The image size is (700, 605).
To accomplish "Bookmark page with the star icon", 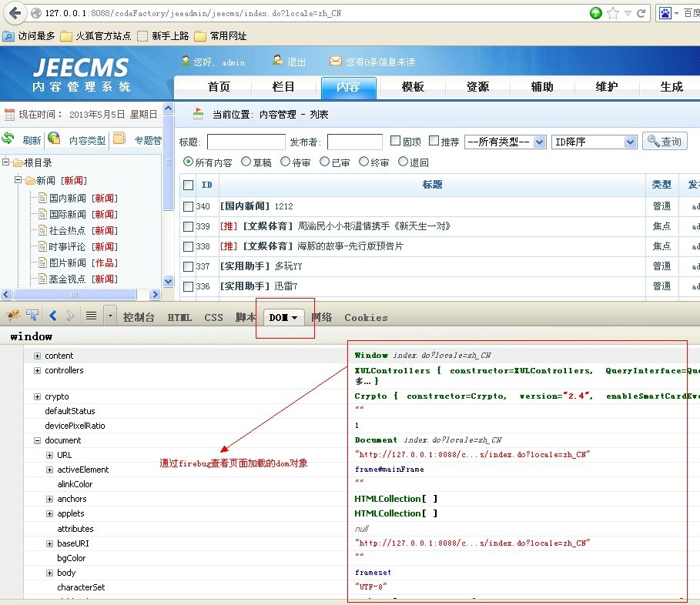I will click(613, 13).
